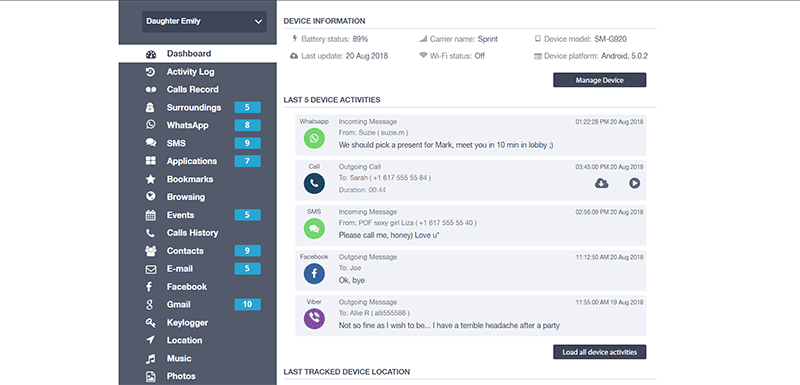This screenshot has height=385, width=800.
Task: Select the 'terrible headache after a party' Viber message
Action: (449, 325)
